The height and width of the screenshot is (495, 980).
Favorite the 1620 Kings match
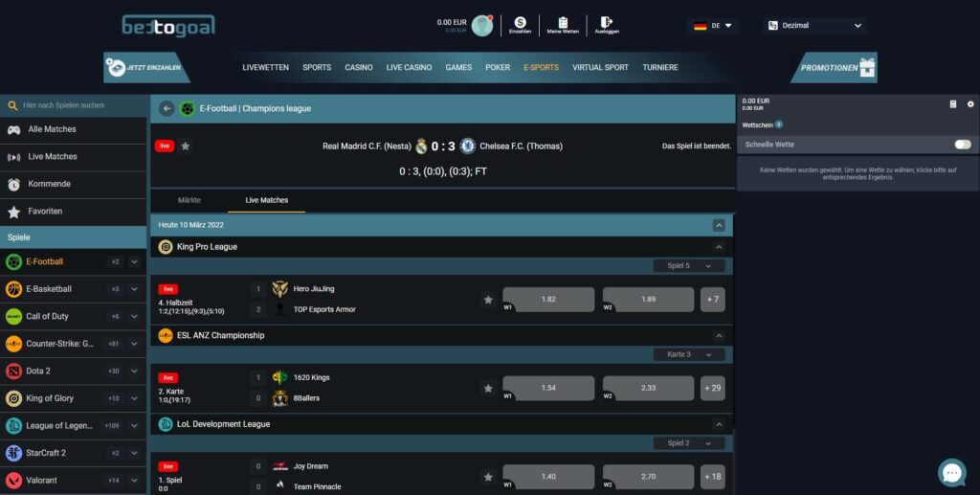tap(488, 389)
